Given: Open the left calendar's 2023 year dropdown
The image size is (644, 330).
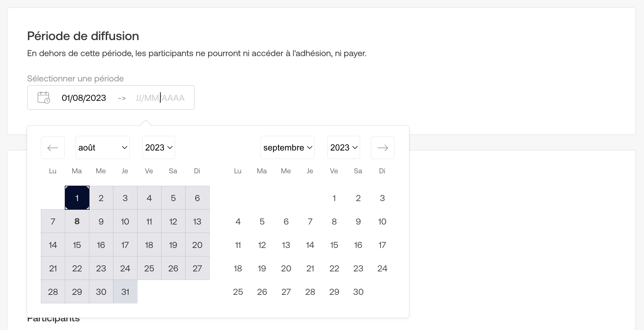Looking at the screenshot, I should point(159,147).
